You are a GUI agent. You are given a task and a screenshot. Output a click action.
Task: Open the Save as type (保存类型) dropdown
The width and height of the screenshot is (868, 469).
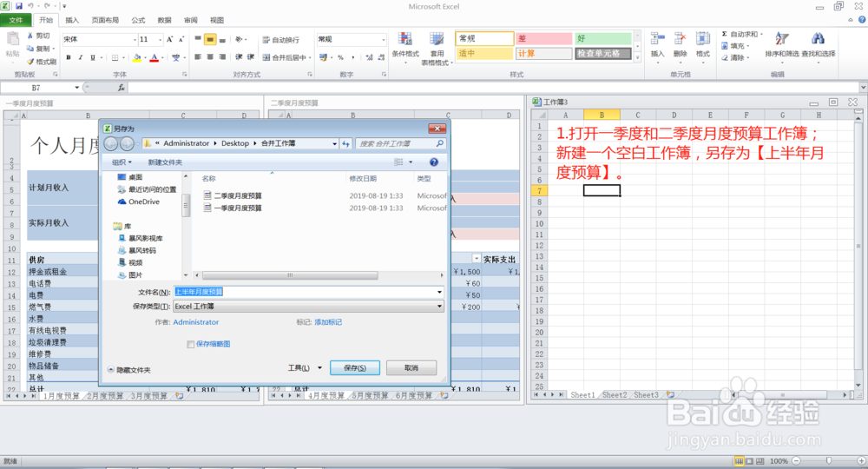(439, 307)
